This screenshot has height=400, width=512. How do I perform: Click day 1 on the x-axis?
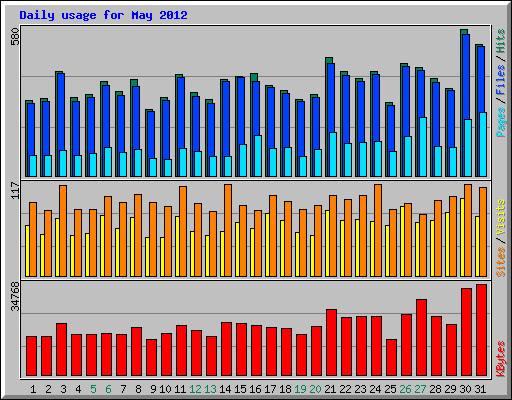click(33, 389)
